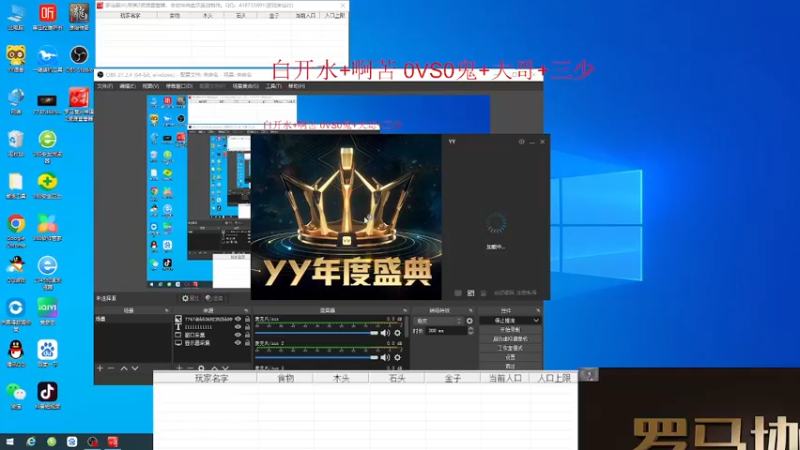Click the Windows Start button

coord(10,441)
